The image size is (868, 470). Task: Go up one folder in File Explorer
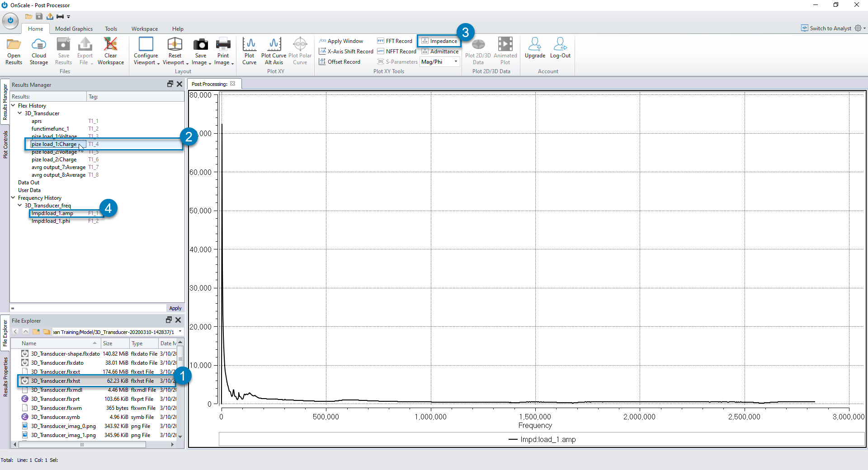26,332
